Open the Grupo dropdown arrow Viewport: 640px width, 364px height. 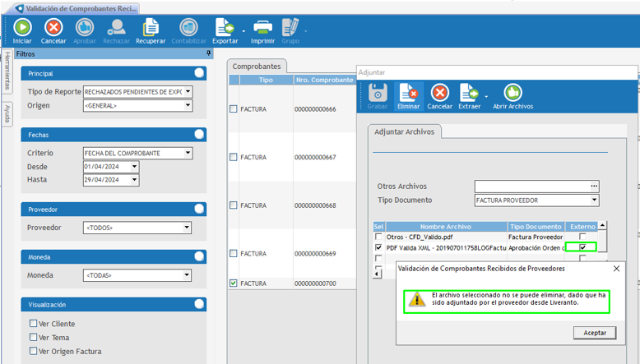pos(305,31)
